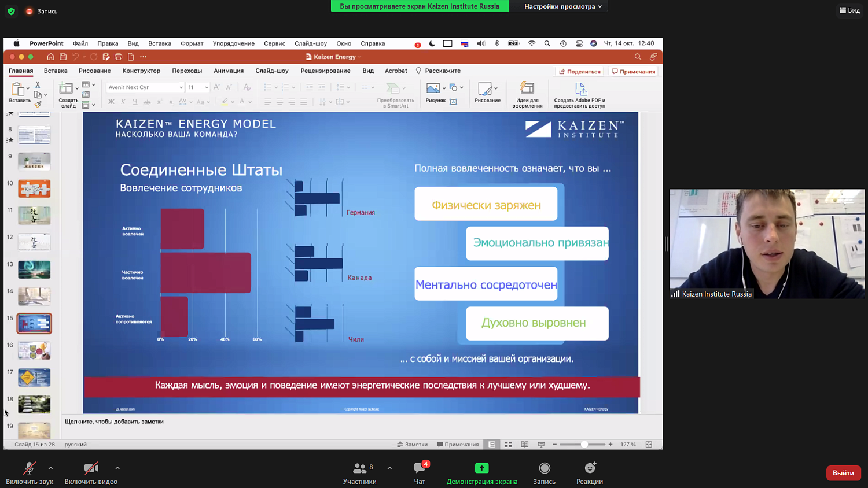Viewport: 868px width, 488px height.
Task: Click the Print icon in quick access toolbar
Action: (118, 57)
